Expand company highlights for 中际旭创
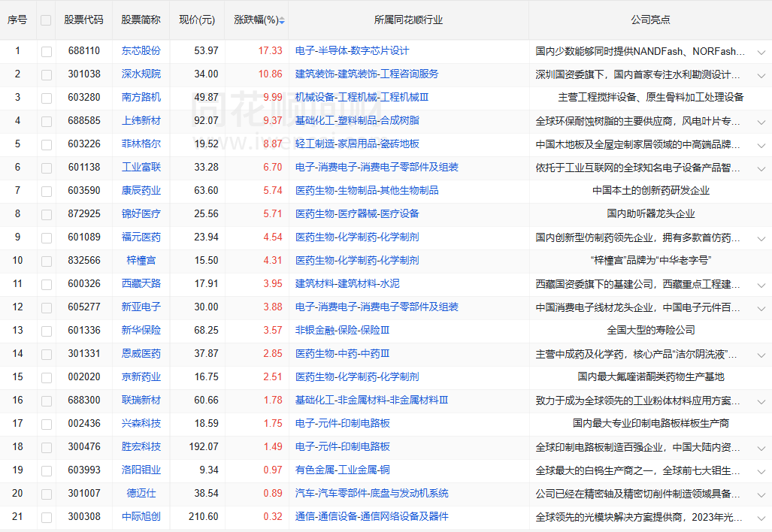772x532 pixels. (761, 518)
